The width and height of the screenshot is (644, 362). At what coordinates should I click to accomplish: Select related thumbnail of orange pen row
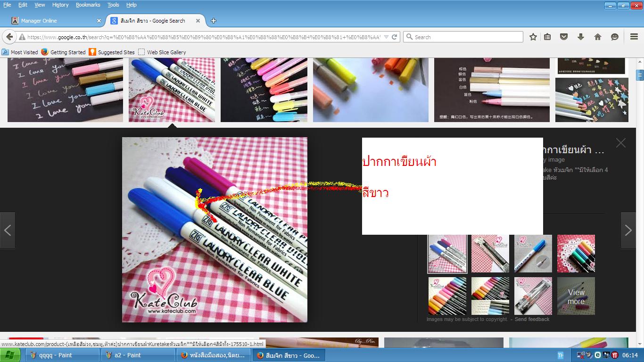pyautogui.click(x=447, y=296)
